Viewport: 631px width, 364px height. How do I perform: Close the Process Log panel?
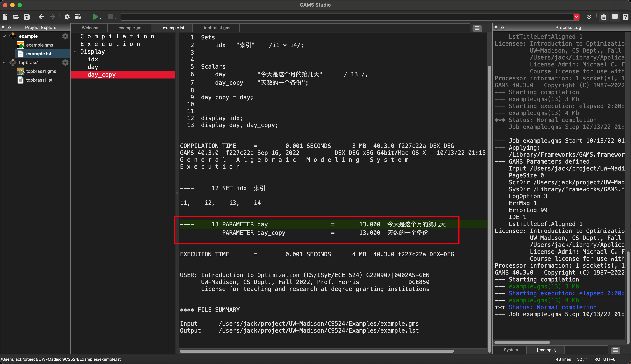tap(496, 27)
